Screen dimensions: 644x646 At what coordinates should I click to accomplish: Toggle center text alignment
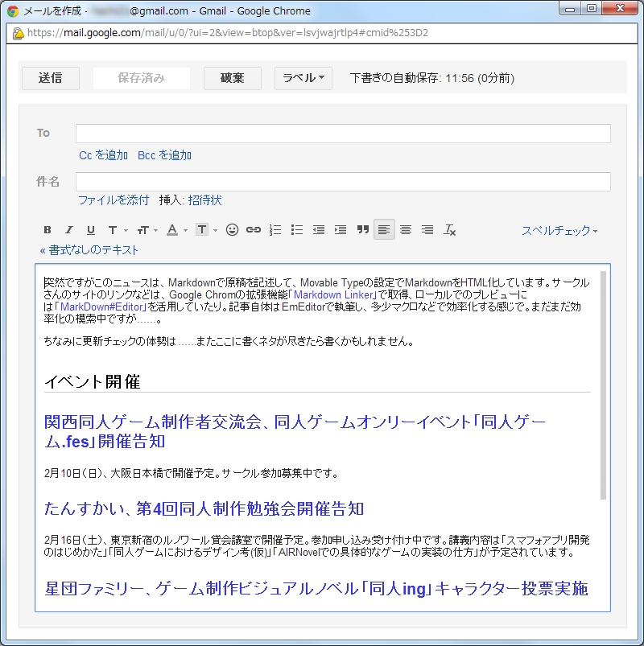pos(406,229)
